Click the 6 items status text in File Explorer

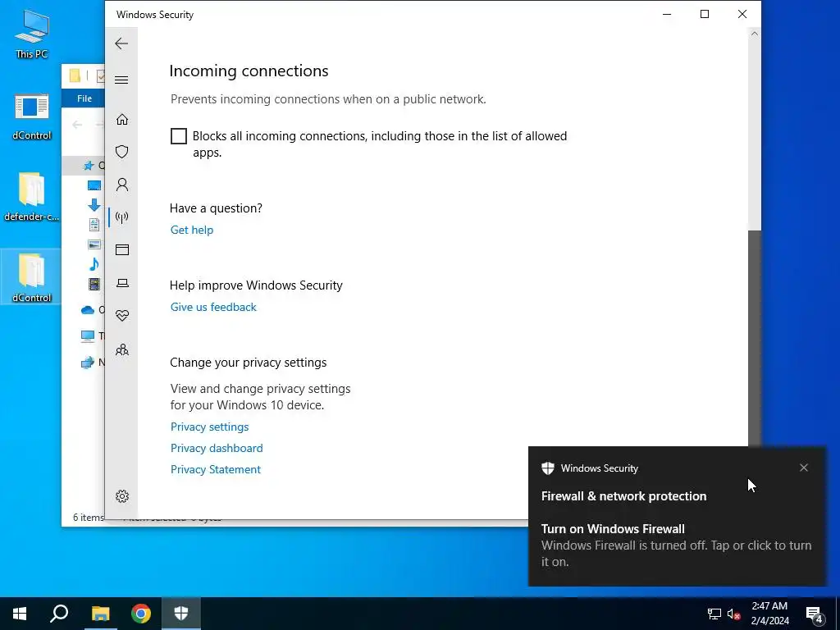point(88,518)
